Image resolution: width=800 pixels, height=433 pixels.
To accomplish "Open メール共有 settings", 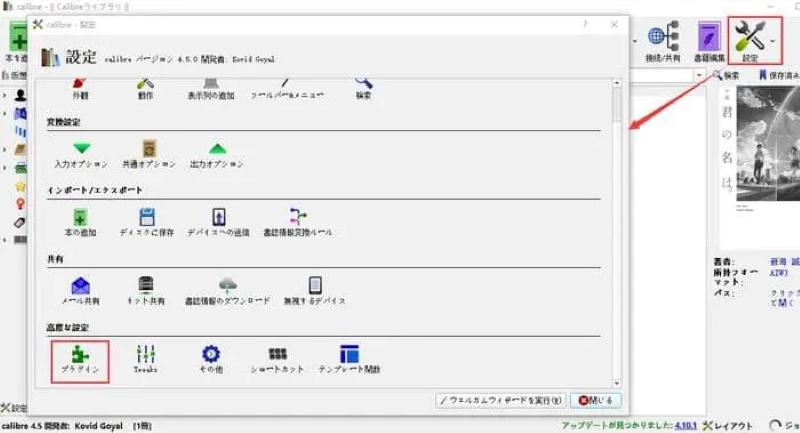I will coord(80,291).
